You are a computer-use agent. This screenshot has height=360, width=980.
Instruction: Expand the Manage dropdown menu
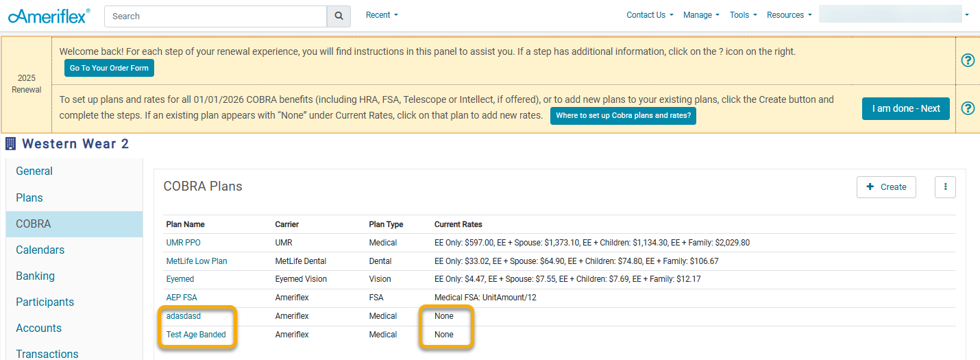click(x=701, y=15)
